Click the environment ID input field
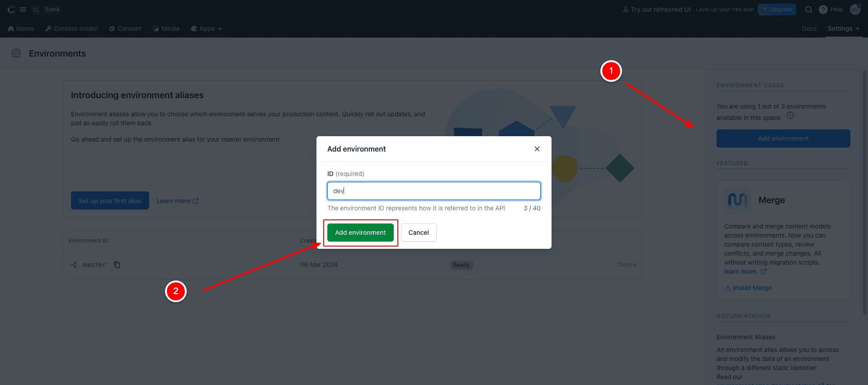 [x=434, y=191]
